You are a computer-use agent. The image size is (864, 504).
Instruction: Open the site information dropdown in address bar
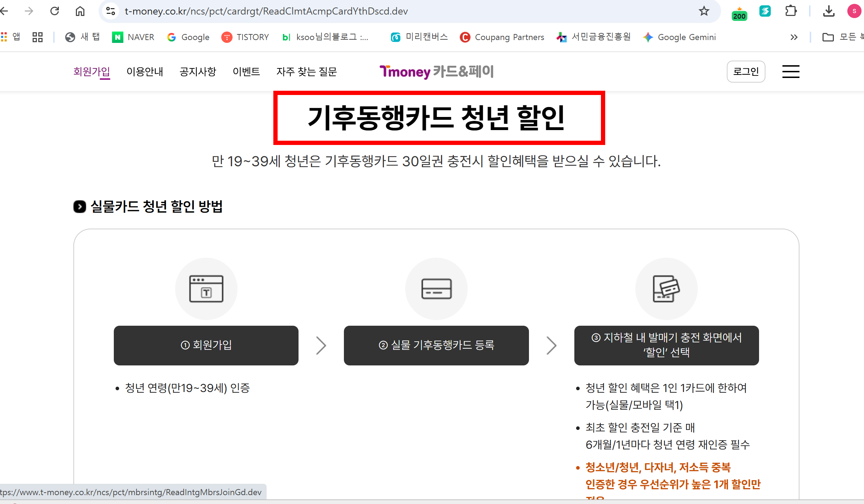click(x=110, y=11)
